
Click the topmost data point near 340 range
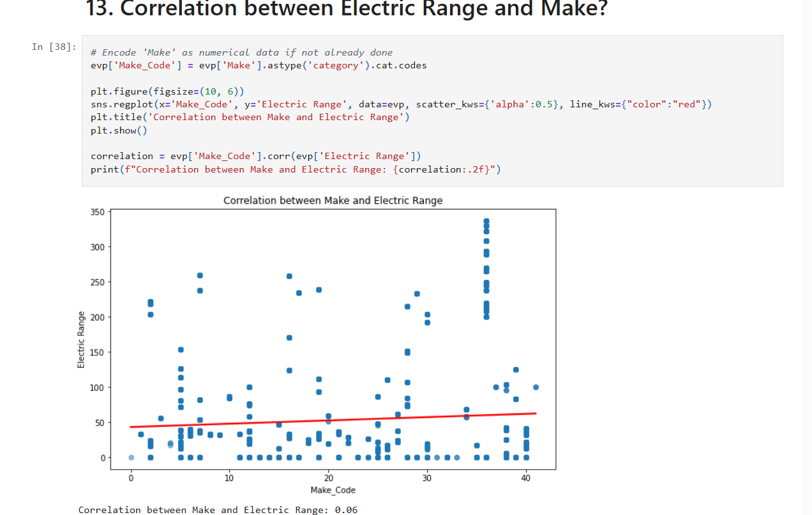(486, 221)
